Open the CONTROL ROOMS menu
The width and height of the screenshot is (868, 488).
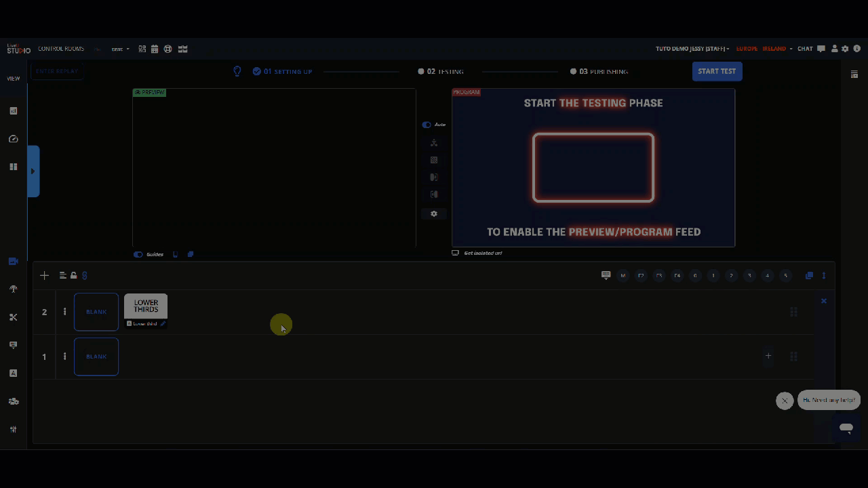pos(61,49)
